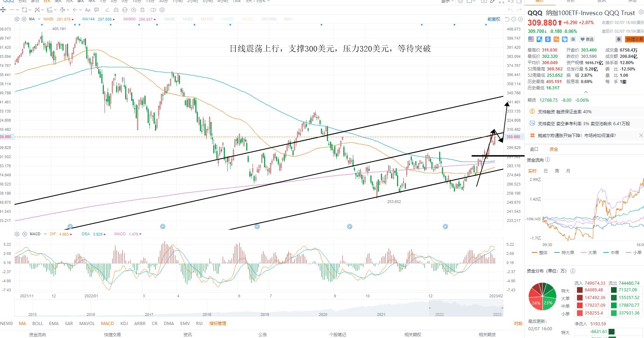Click the 2022 range on timeline navigator
Image resolution: width=644 pixels, height=338 pixels.
pyautogui.click(x=440, y=315)
